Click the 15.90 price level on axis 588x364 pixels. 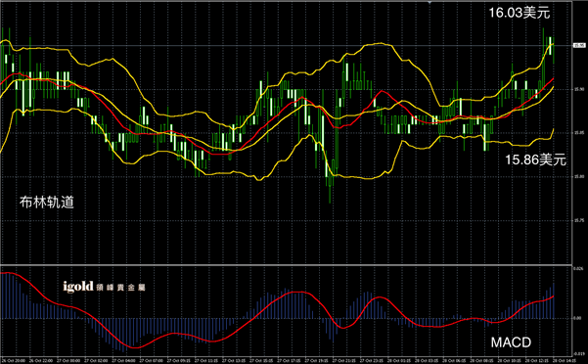tap(579, 89)
